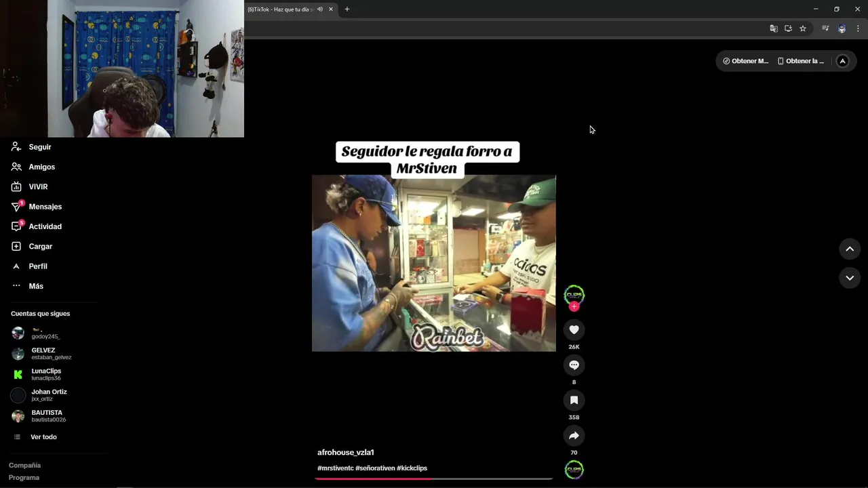Open Chrome profile avatar
The height and width of the screenshot is (488, 868).
click(x=842, y=28)
